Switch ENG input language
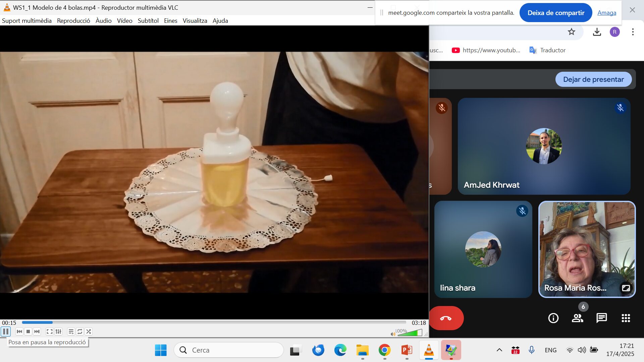This screenshot has width=644, height=362. coord(550,350)
